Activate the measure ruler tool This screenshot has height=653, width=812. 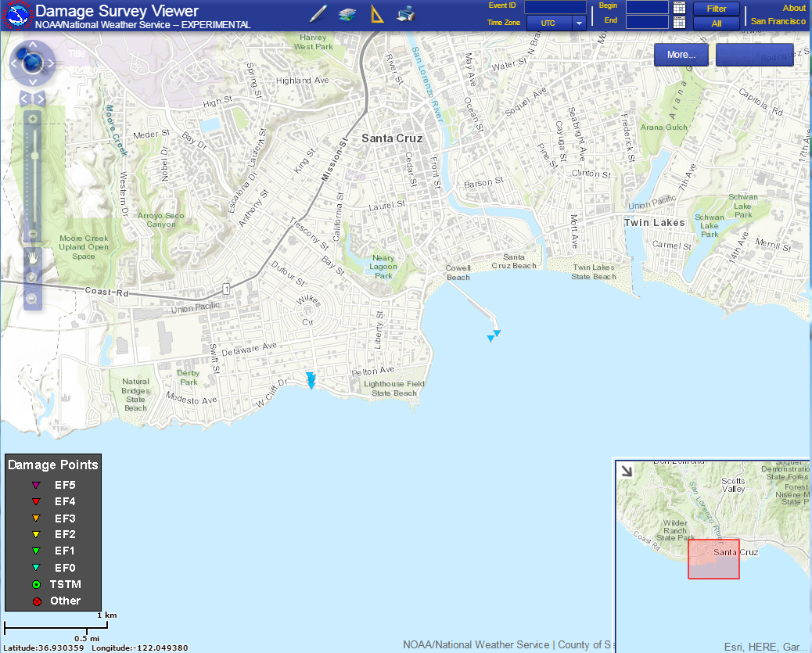(x=377, y=14)
